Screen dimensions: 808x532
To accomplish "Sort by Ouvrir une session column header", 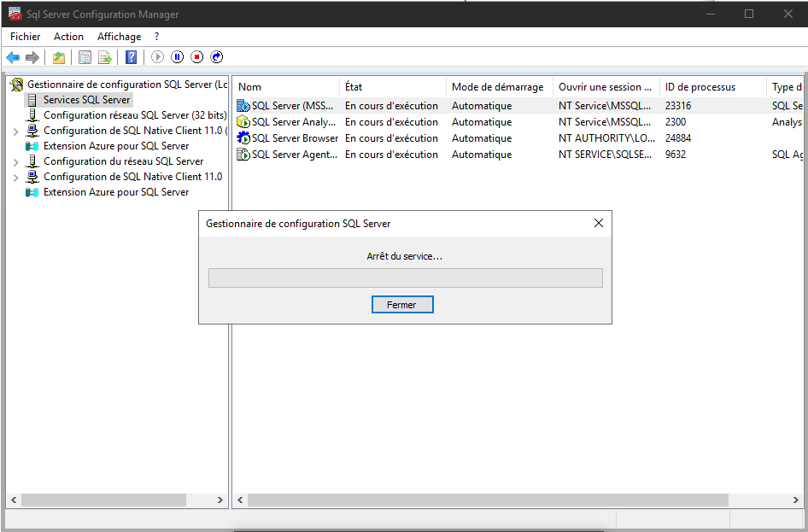I will [606, 87].
